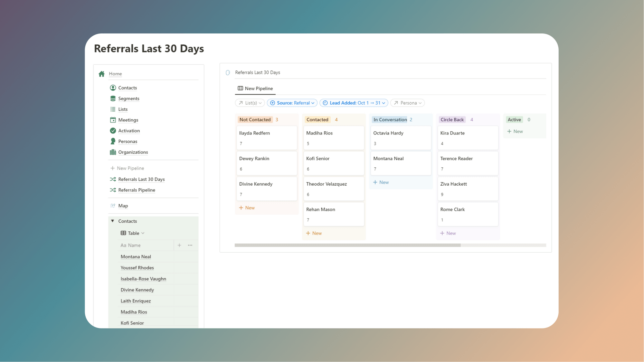Click the Meetings calendar icon
This screenshot has width=644, height=362.
pyautogui.click(x=113, y=120)
